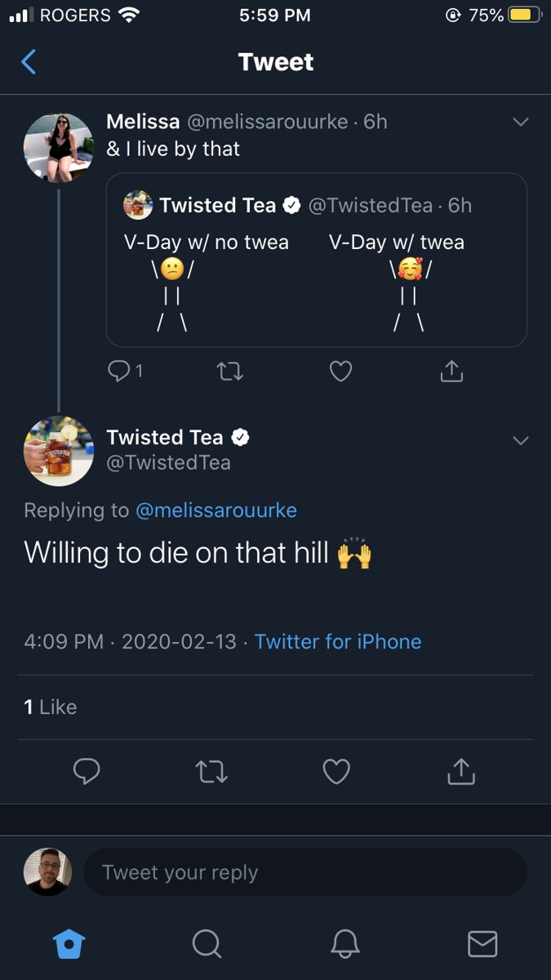Switch to the Search tab

click(207, 944)
